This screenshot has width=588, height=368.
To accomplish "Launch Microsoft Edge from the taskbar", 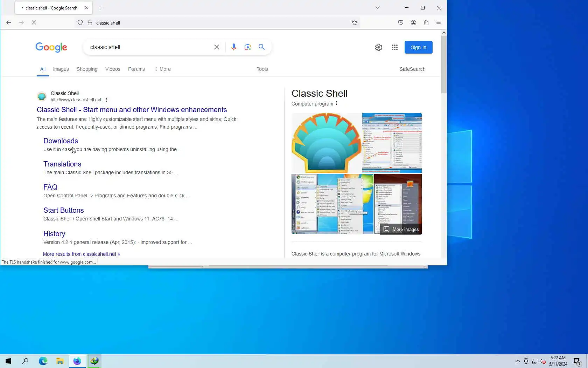I will click(43, 361).
